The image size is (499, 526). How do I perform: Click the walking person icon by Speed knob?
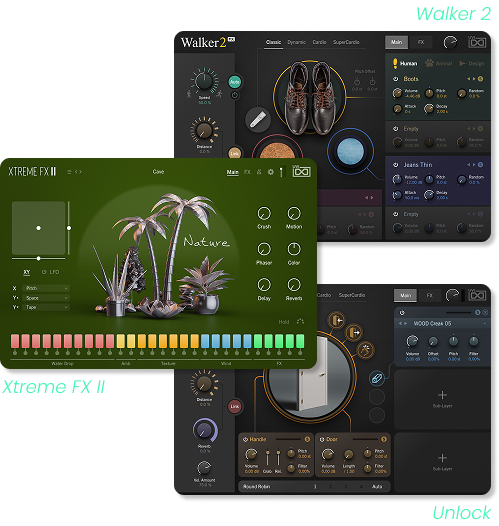pyautogui.click(x=189, y=94)
